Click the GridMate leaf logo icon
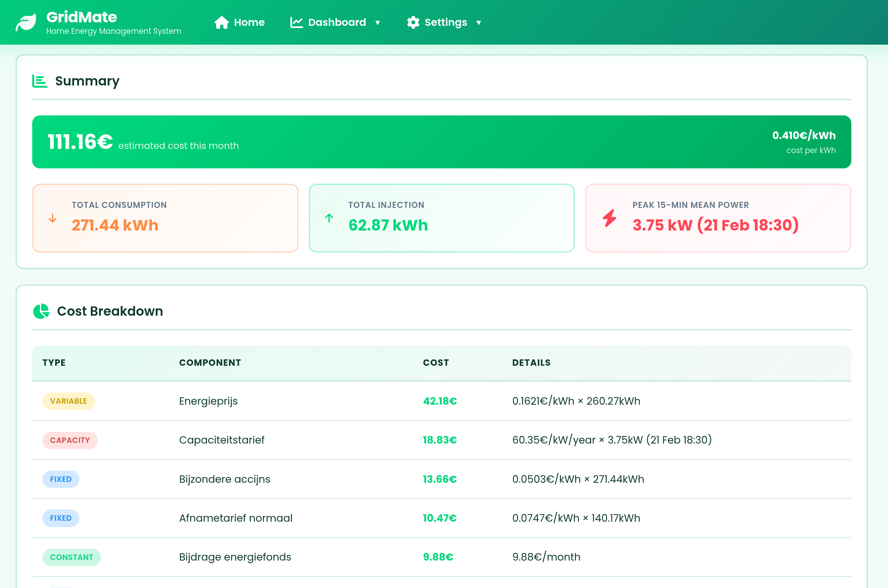This screenshot has height=588, width=888. [26, 21]
